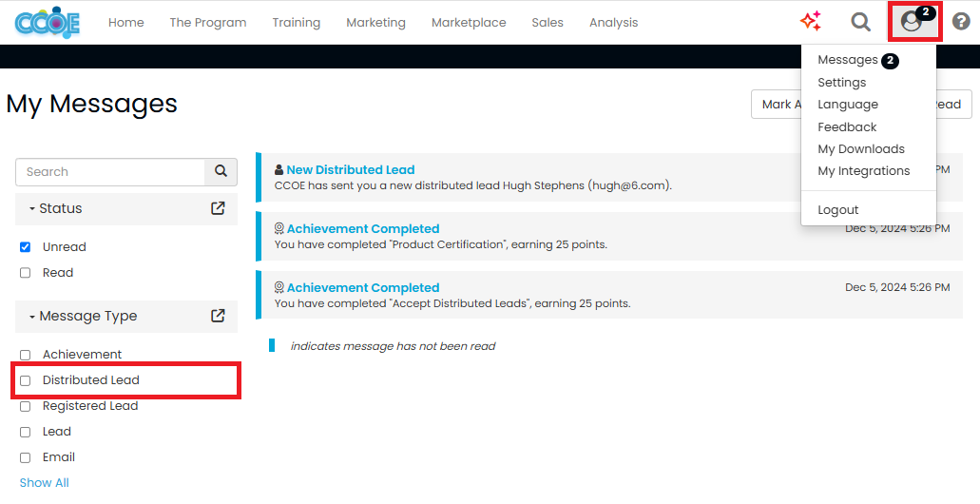Choose Logout in the profile dropdown
The image size is (980, 504).
(837, 210)
